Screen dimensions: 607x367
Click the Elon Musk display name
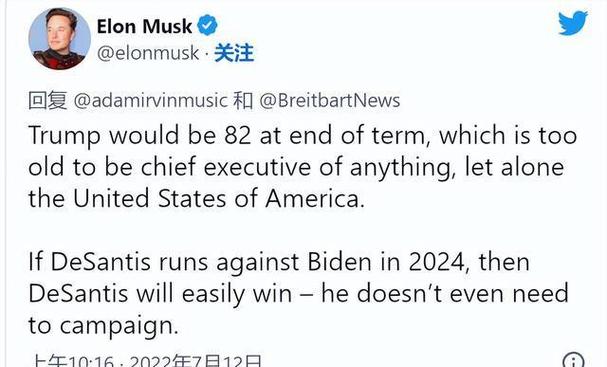click(x=144, y=26)
